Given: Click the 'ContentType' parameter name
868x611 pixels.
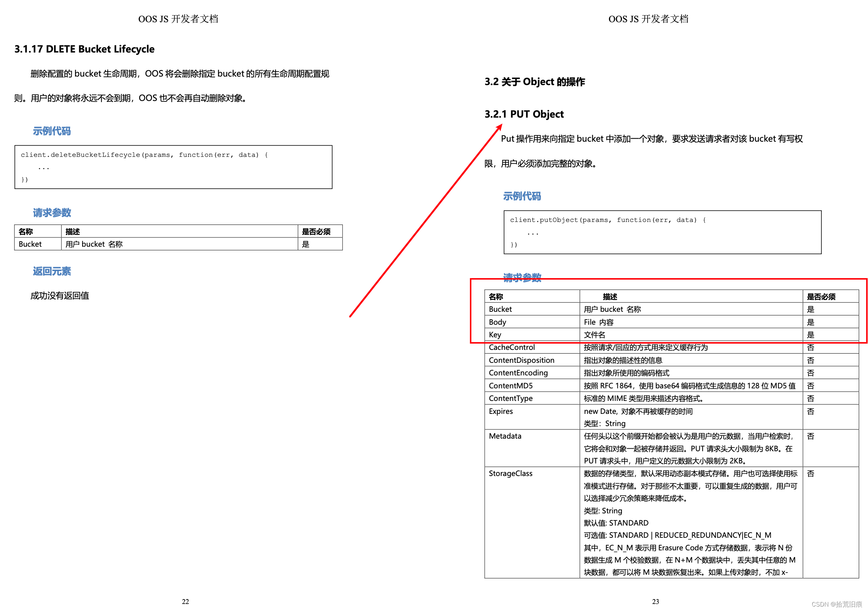Looking at the screenshot, I should point(511,398).
